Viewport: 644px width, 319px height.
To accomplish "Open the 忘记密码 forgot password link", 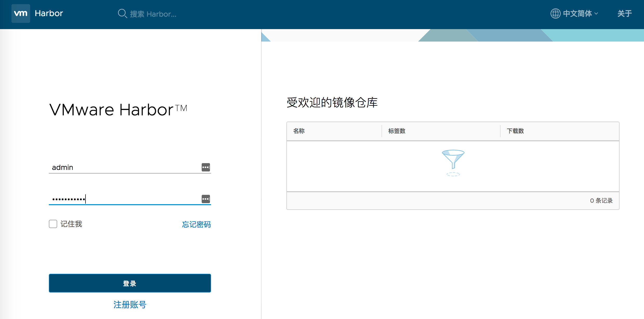I will (x=196, y=224).
